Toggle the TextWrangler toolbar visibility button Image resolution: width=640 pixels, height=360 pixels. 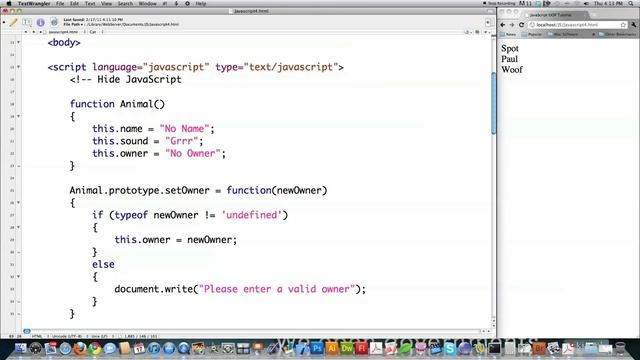[490, 11]
